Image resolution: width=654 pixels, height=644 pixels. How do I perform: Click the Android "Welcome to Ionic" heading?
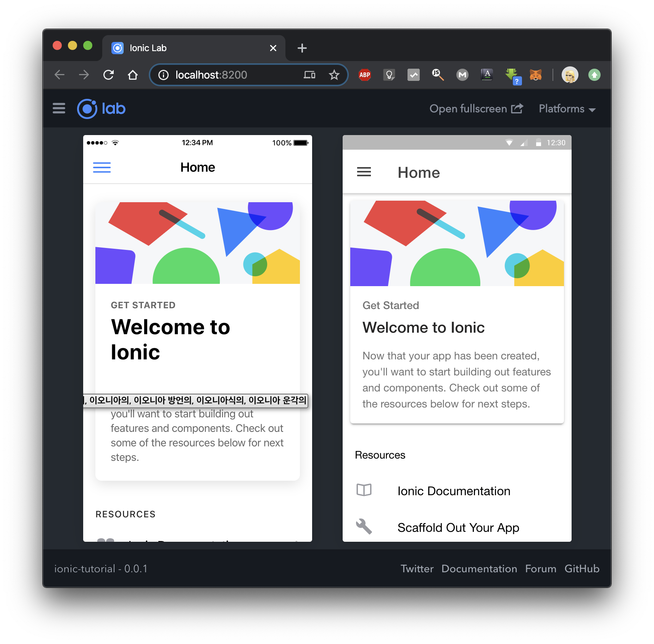point(424,328)
